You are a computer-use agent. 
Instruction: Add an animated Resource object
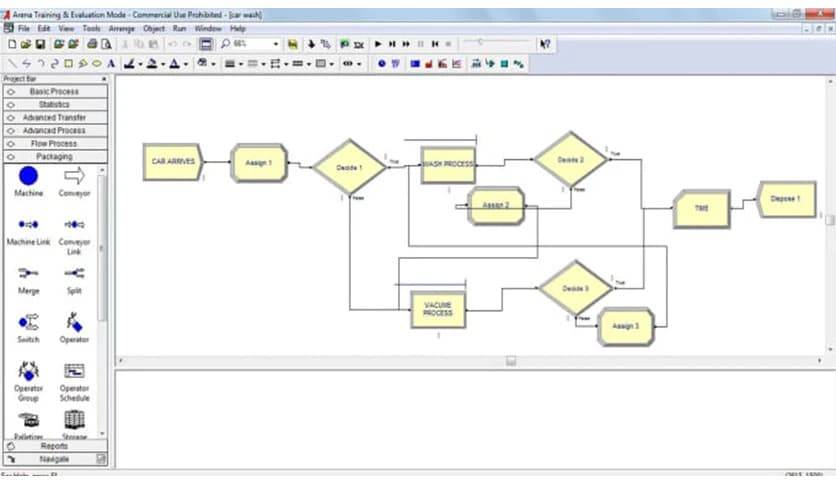pos(491,64)
